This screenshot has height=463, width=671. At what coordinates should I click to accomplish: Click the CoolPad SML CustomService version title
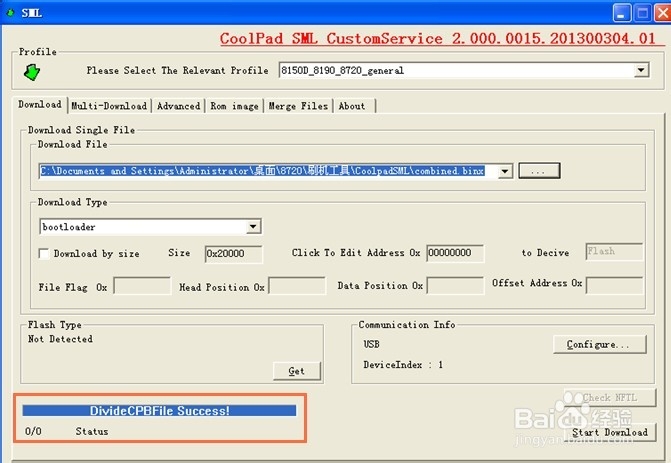437,39
